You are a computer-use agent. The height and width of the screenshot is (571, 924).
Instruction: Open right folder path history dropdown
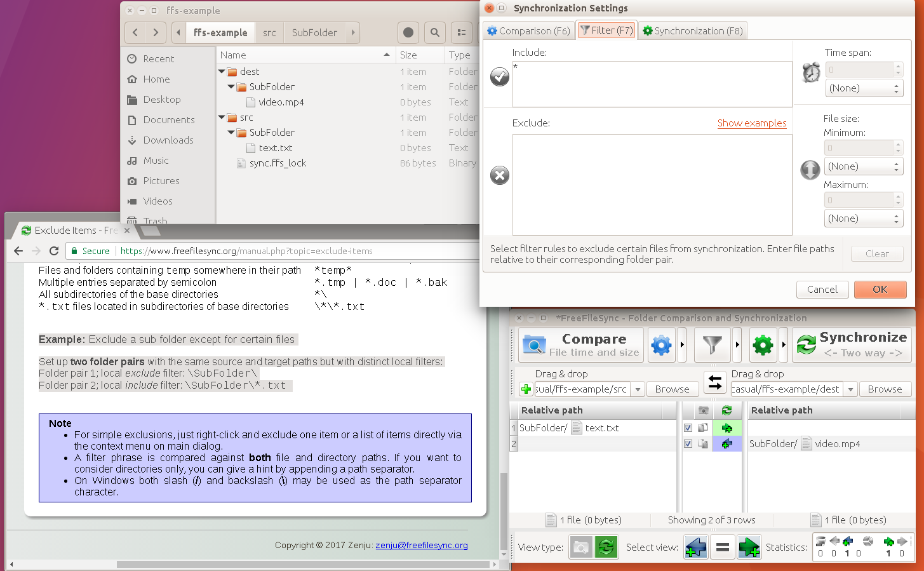pyautogui.click(x=850, y=389)
